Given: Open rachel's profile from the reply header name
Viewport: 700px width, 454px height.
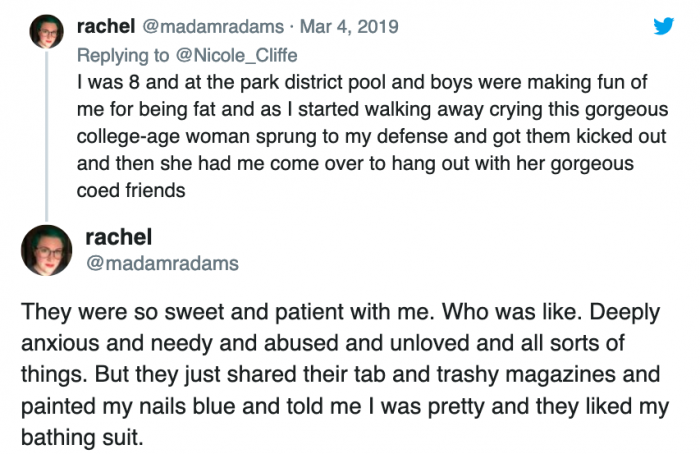Looking at the screenshot, I should tap(102, 26).
